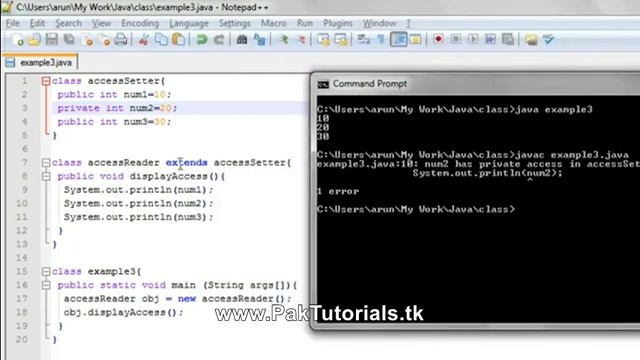This screenshot has height=360, width=640.
Task: Open the Window menu
Action: (380, 23)
